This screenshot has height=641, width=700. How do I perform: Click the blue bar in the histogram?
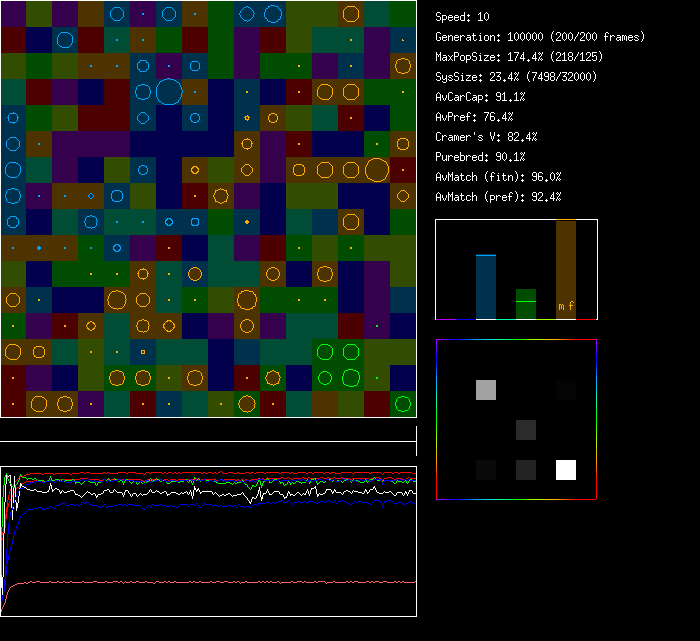pyautogui.click(x=485, y=287)
